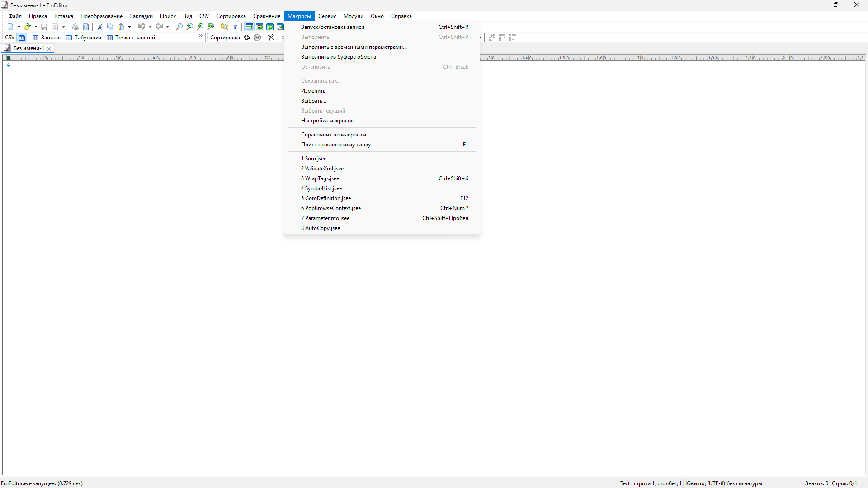Click the round crossed-out icon after Сортировка
The height and width of the screenshot is (488, 868).
pyautogui.click(x=257, y=38)
